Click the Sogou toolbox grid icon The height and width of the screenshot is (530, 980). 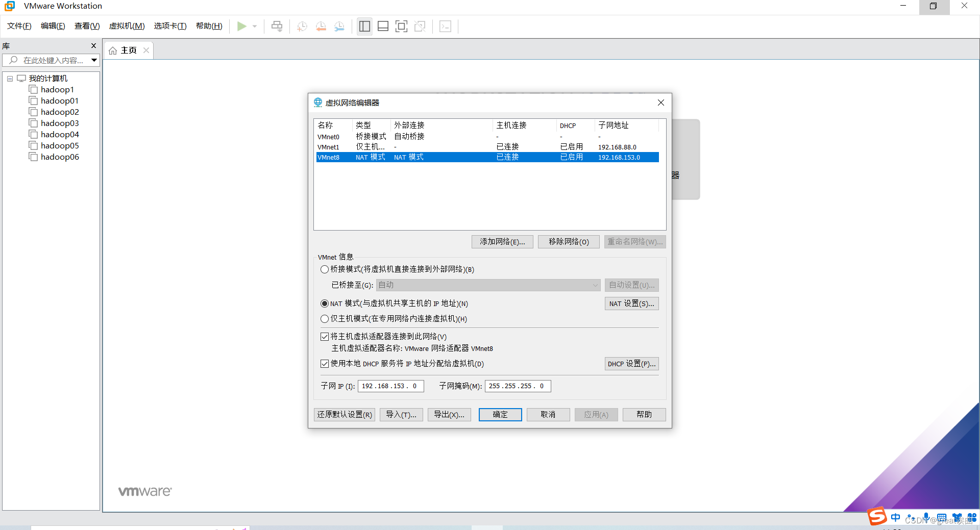[972, 517]
